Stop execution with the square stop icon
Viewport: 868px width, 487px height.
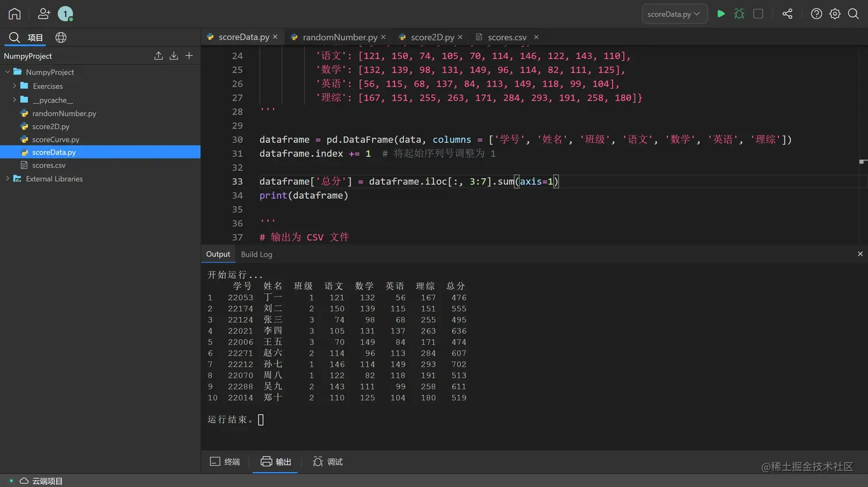[x=758, y=14]
